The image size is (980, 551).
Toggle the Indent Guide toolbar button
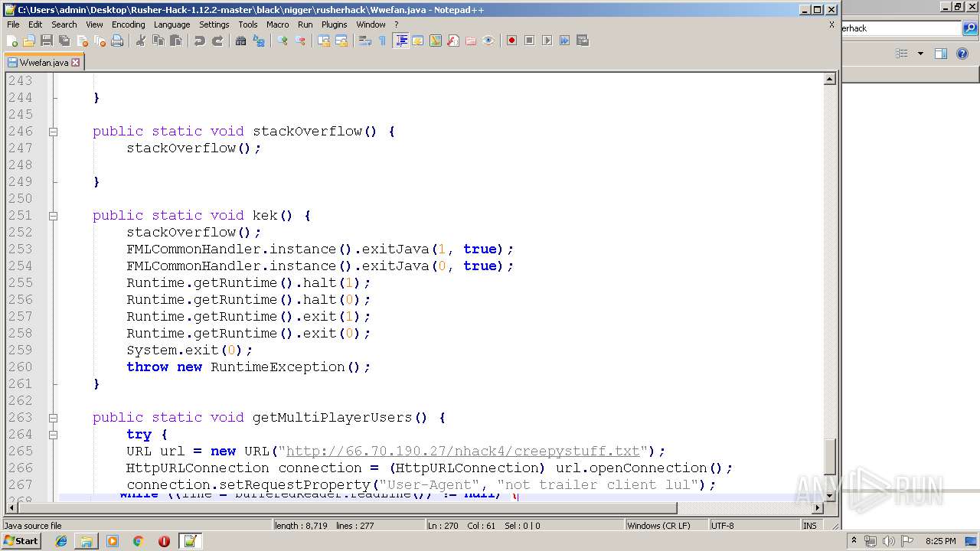click(400, 41)
